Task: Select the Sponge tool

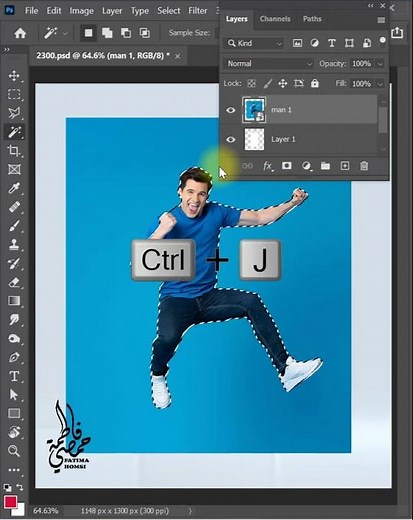Action: click(x=14, y=338)
